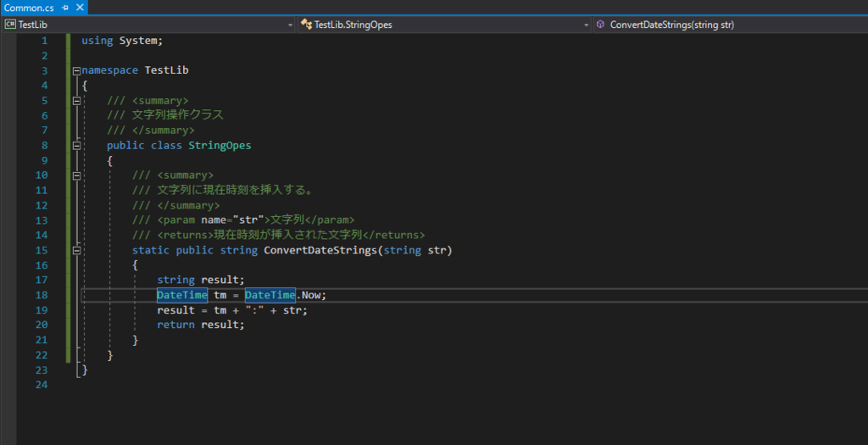Image resolution: width=868 pixels, height=445 pixels.
Task: Click line number 24 in the gutter
Action: point(42,385)
